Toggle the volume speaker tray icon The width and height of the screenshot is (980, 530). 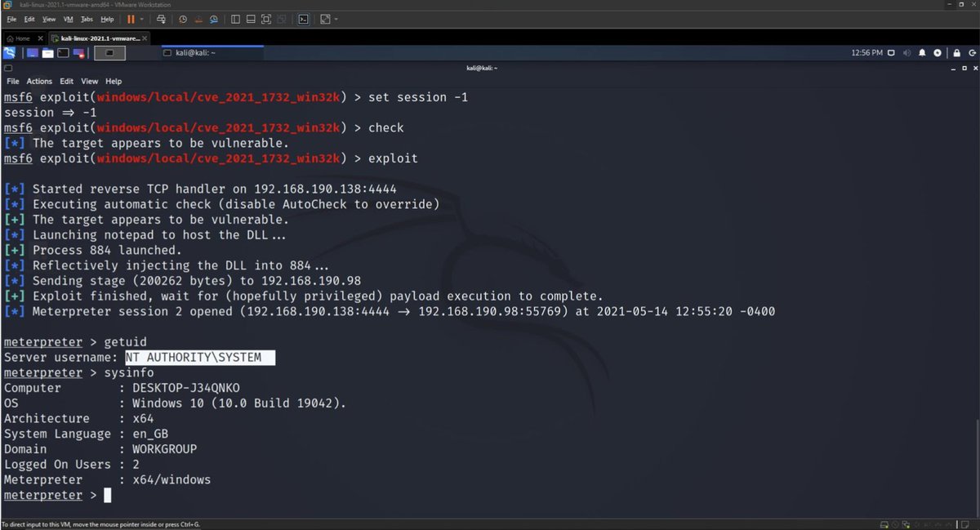pyautogui.click(x=907, y=53)
